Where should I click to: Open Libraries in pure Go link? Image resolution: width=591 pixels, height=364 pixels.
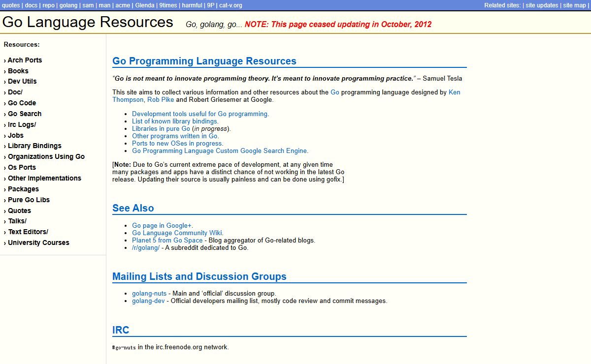coord(161,128)
